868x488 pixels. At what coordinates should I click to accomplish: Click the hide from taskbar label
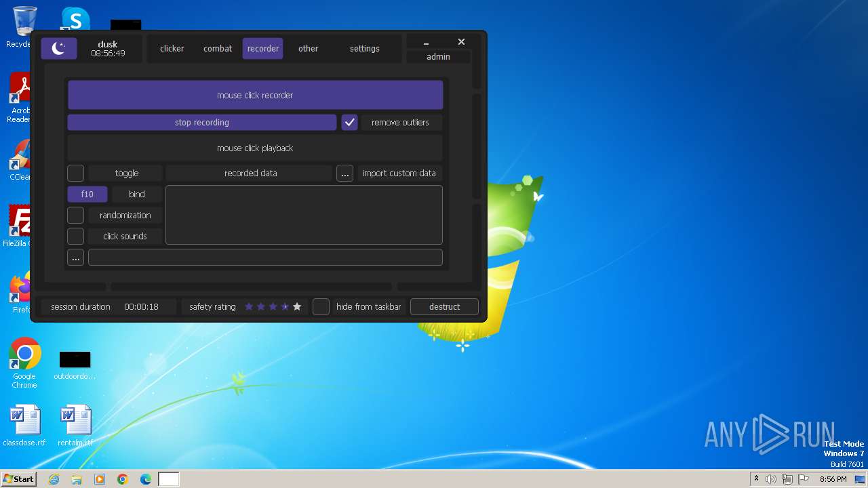(368, 307)
